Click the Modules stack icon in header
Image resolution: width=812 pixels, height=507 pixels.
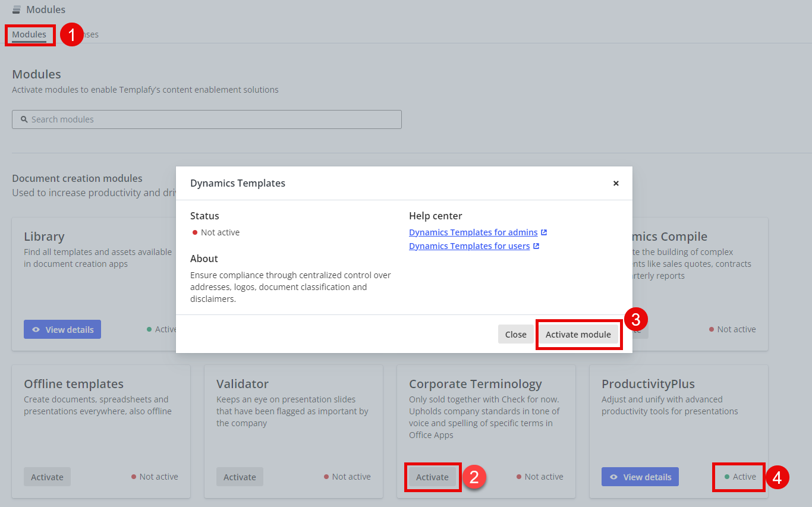point(17,10)
